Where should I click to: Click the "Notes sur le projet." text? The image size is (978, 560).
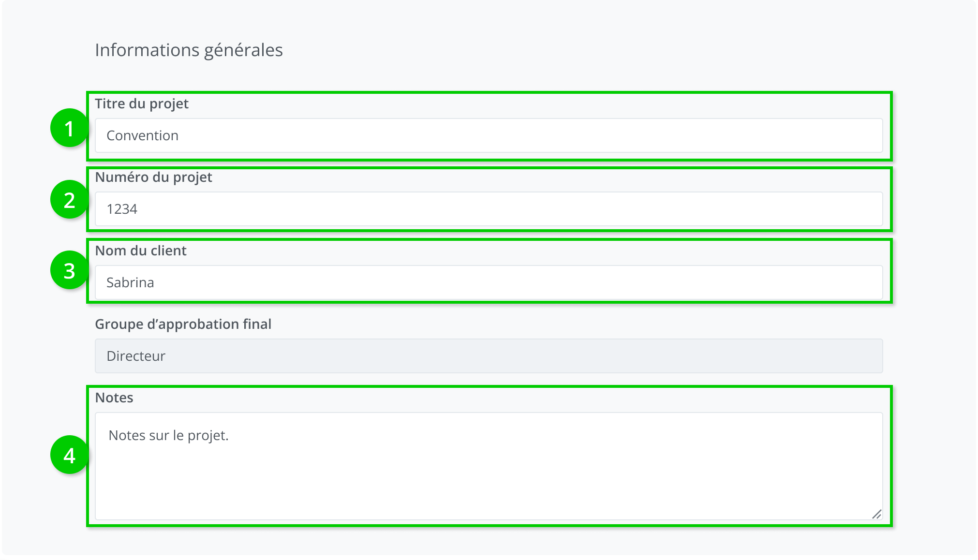point(168,436)
